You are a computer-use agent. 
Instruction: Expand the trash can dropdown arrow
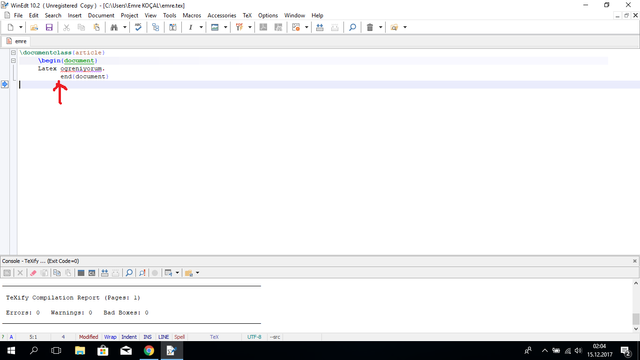pos(380,27)
